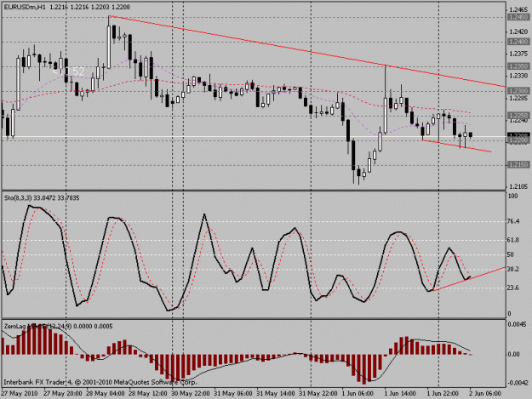
Task: Click the gray 1.2400 price level tag
Action: 518,42
